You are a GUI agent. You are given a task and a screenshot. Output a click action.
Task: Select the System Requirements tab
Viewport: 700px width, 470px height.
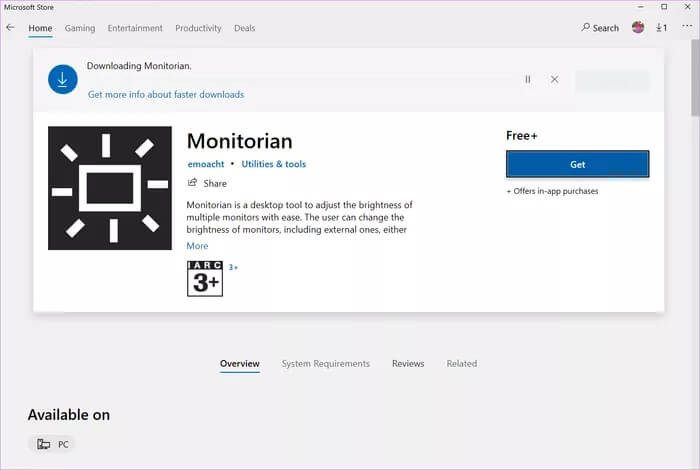click(326, 364)
